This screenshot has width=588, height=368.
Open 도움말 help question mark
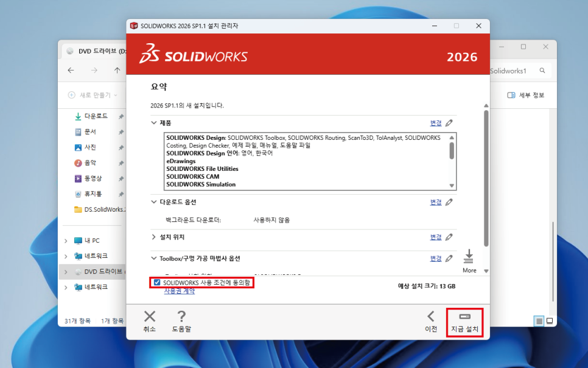181,322
